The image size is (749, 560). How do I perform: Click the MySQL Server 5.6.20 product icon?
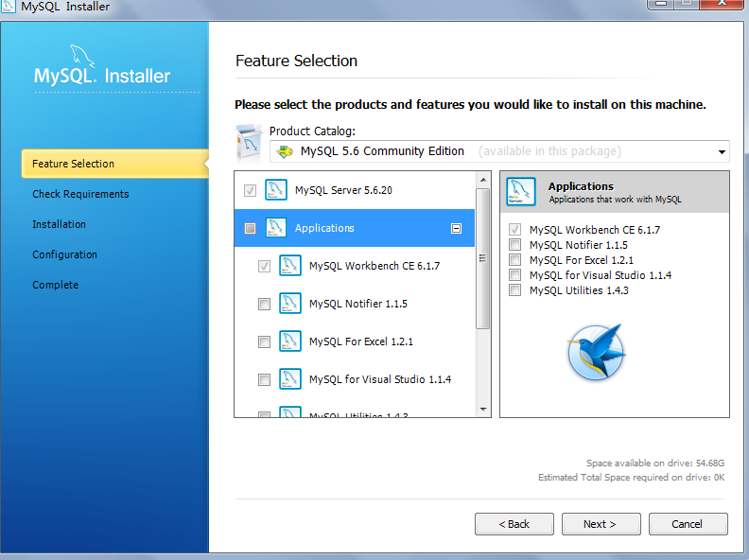(x=276, y=190)
